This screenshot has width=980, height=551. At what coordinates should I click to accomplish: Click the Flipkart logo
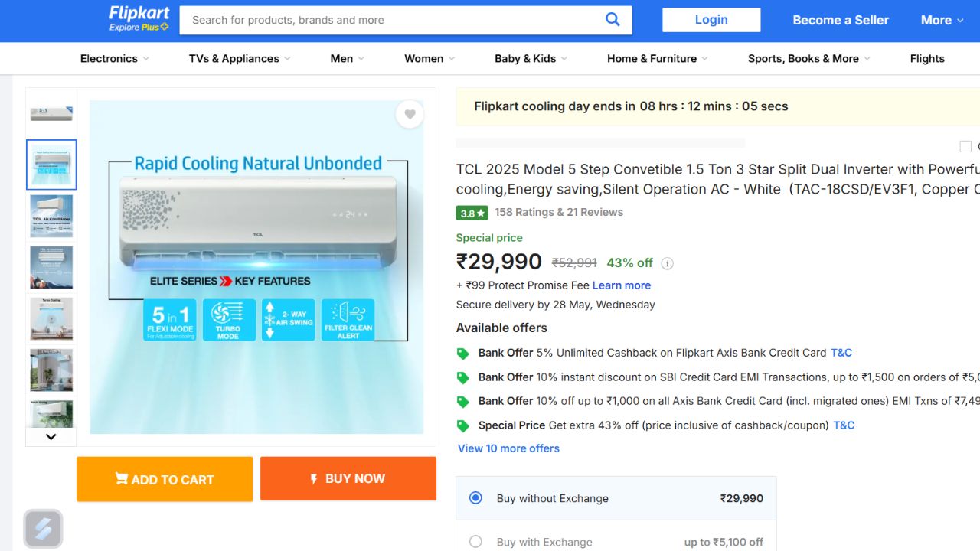click(x=138, y=13)
